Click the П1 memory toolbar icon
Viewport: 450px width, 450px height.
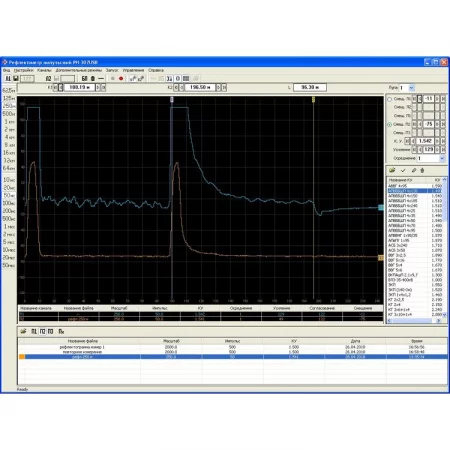(x=8, y=79)
